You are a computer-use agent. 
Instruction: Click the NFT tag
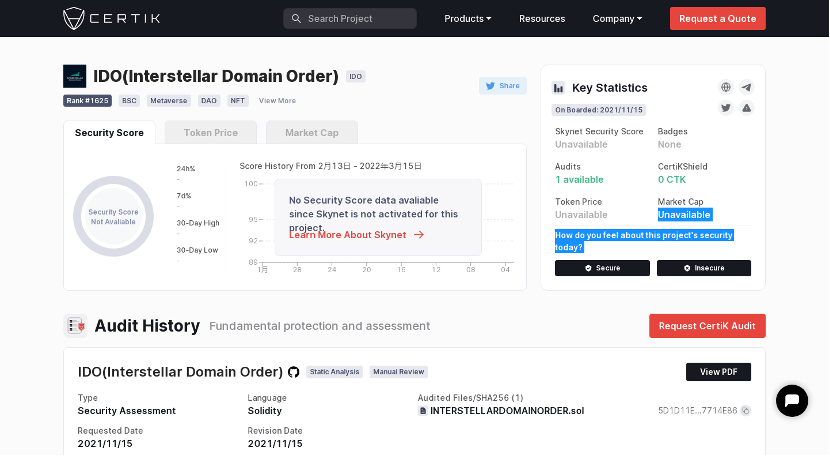(238, 101)
